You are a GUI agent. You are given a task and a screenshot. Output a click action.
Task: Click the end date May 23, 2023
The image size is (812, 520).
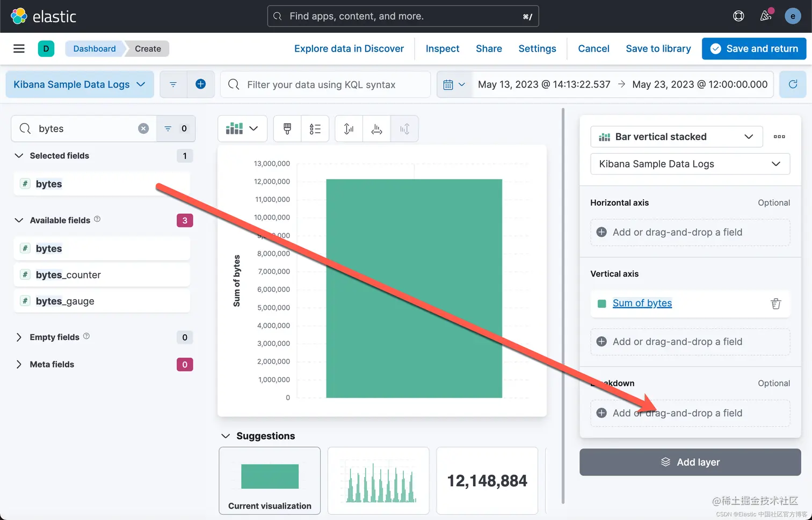pos(700,84)
